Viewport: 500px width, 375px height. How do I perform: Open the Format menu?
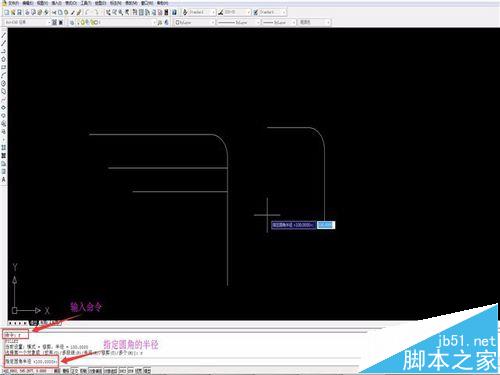click(71, 3)
